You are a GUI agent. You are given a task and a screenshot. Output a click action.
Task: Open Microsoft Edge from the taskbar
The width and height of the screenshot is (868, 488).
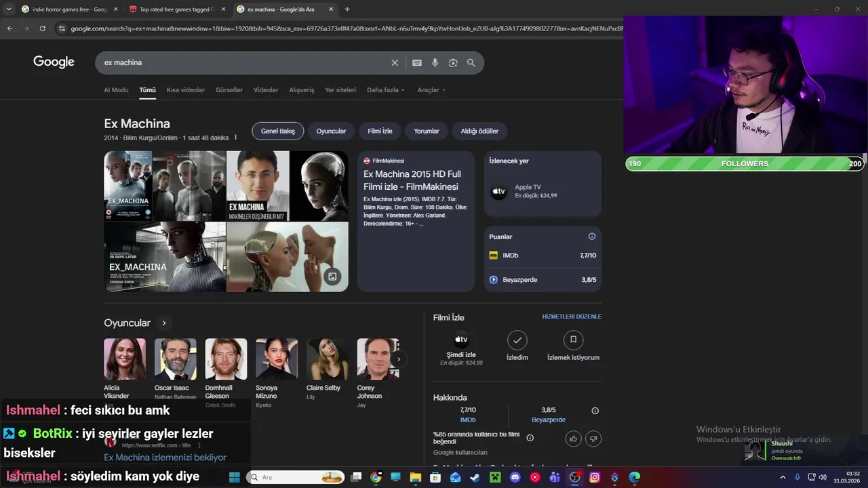point(634,477)
